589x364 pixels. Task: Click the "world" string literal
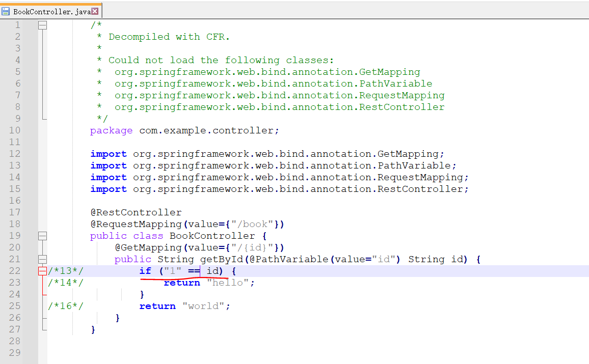click(x=203, y=306)
